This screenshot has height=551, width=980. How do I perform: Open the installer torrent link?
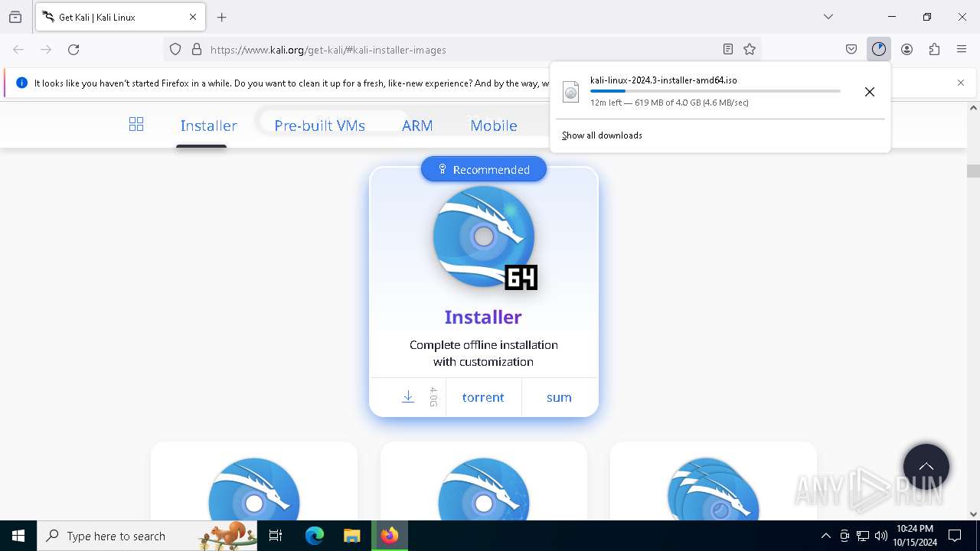pyautogui.click(x=483, y=397)
